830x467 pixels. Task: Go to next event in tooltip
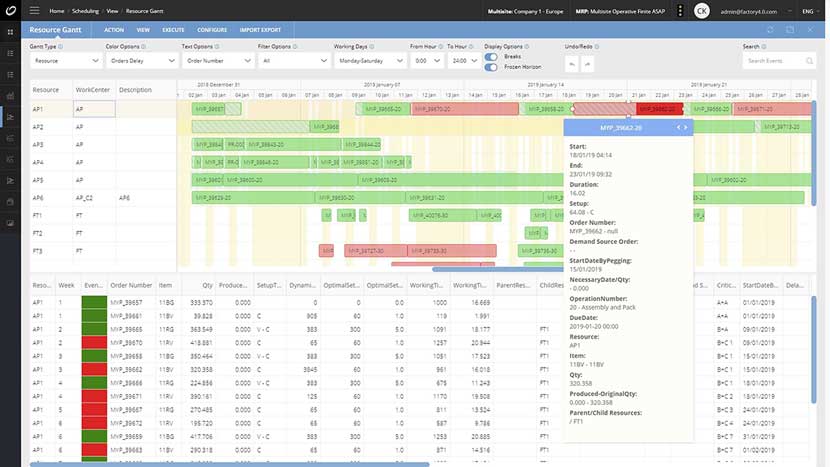point(685,128)
